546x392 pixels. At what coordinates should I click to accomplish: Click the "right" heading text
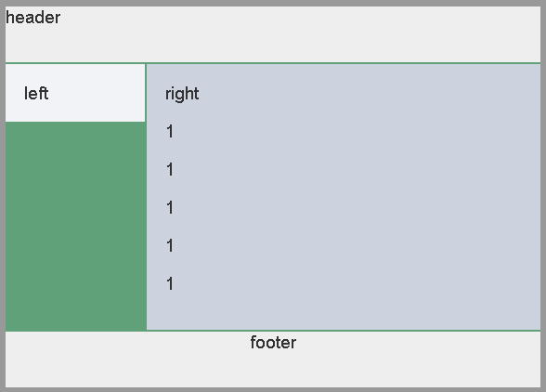click(182, 94)
